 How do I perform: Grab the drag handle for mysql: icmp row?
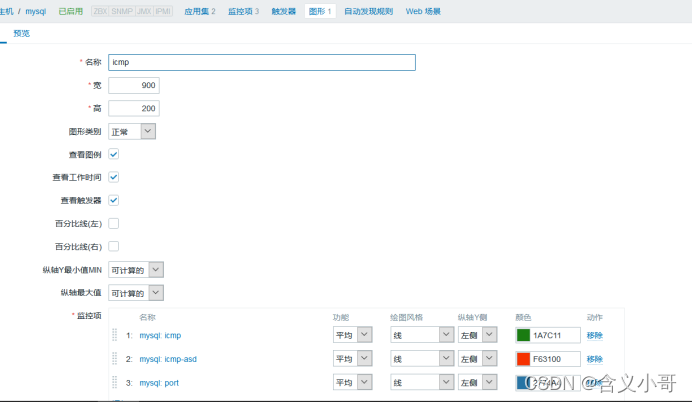[x=114, y=335]
